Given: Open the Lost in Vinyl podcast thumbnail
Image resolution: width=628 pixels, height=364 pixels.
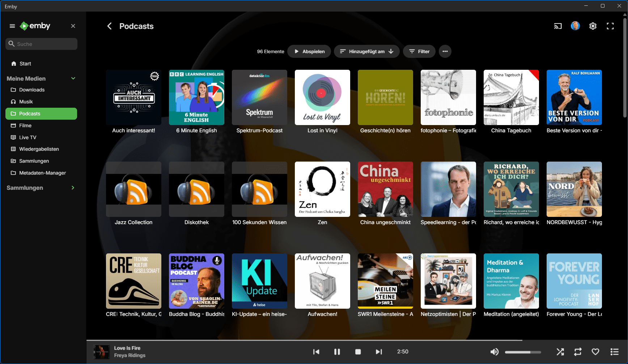Looking at the screenshot, I should [322, 98].
